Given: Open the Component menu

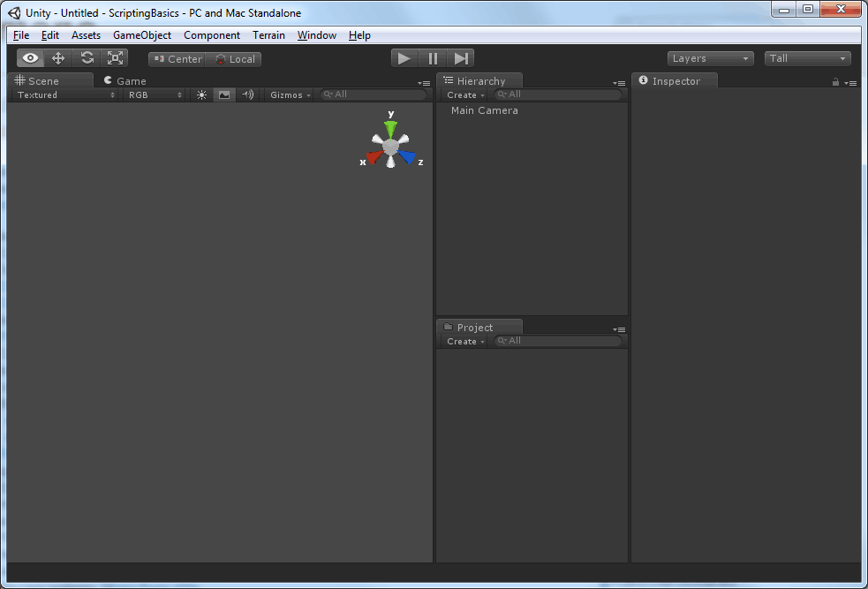Looking at the screenshot, I should pos(212,35).
